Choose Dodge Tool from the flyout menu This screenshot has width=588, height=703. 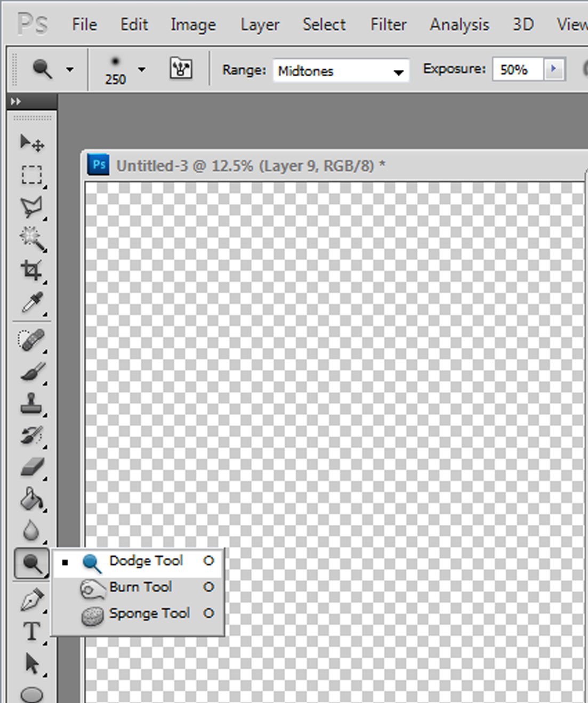(138, 561)
